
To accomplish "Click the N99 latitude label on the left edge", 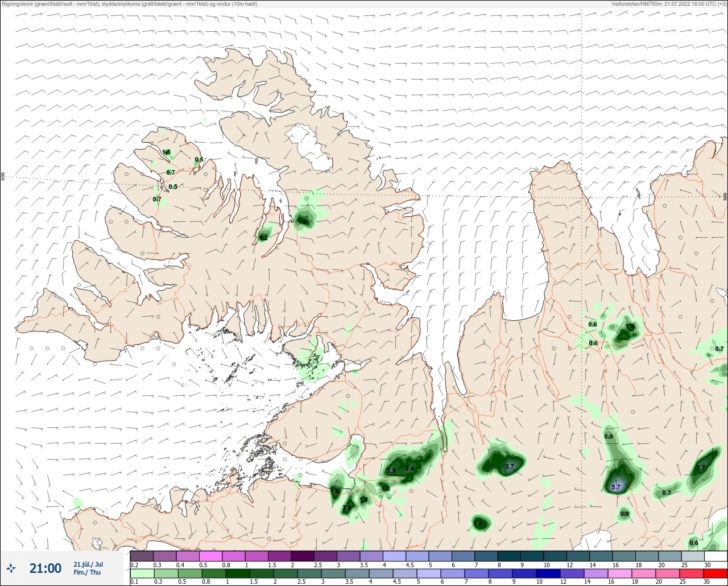I will coord(3,177).
